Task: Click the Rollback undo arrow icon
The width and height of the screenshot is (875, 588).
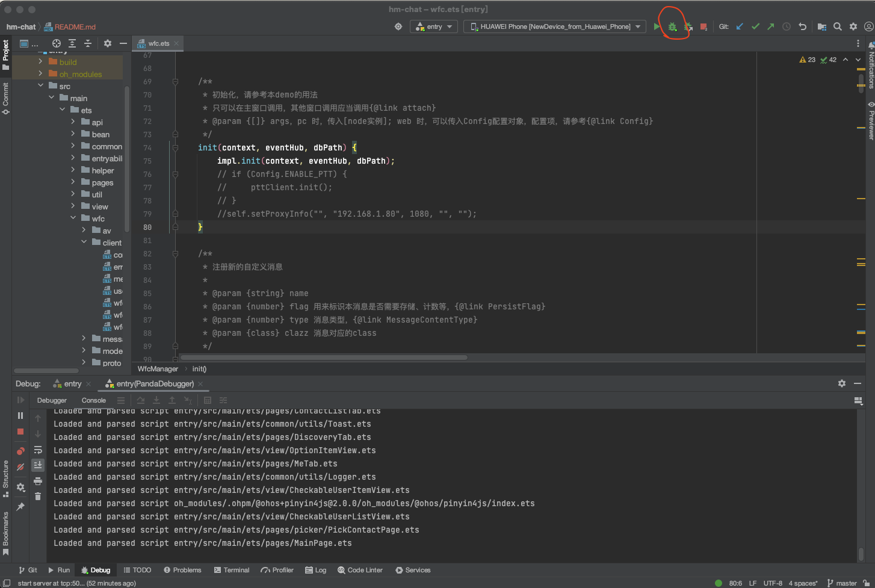Action: (x=802, y=26)
